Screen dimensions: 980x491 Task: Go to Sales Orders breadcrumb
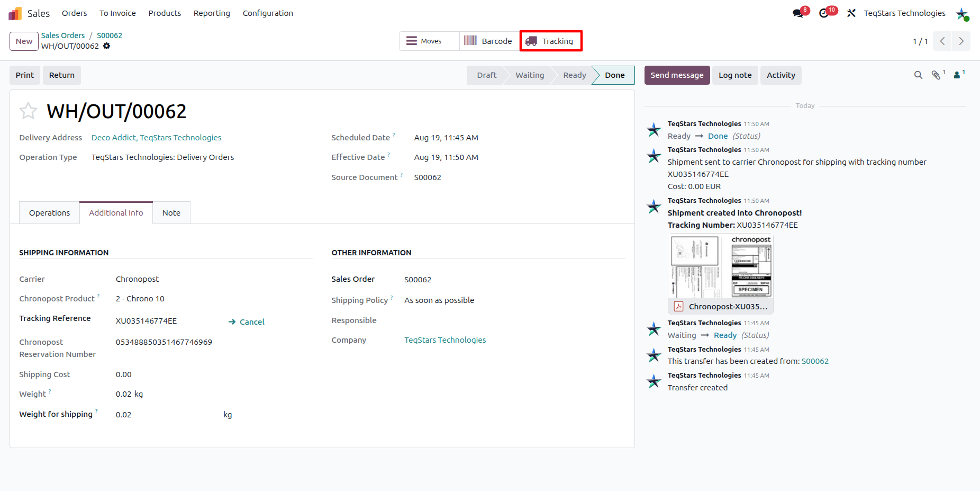[x=63, y=35]
